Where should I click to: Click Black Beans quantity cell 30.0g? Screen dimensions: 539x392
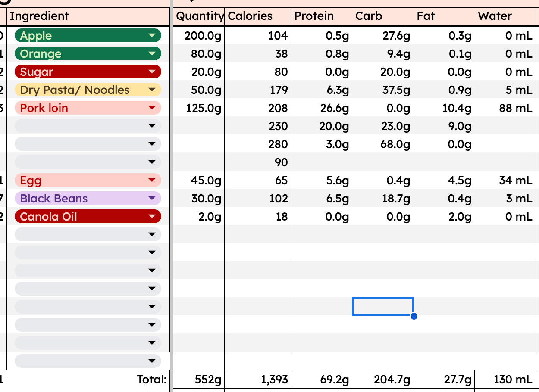point(199,199)
